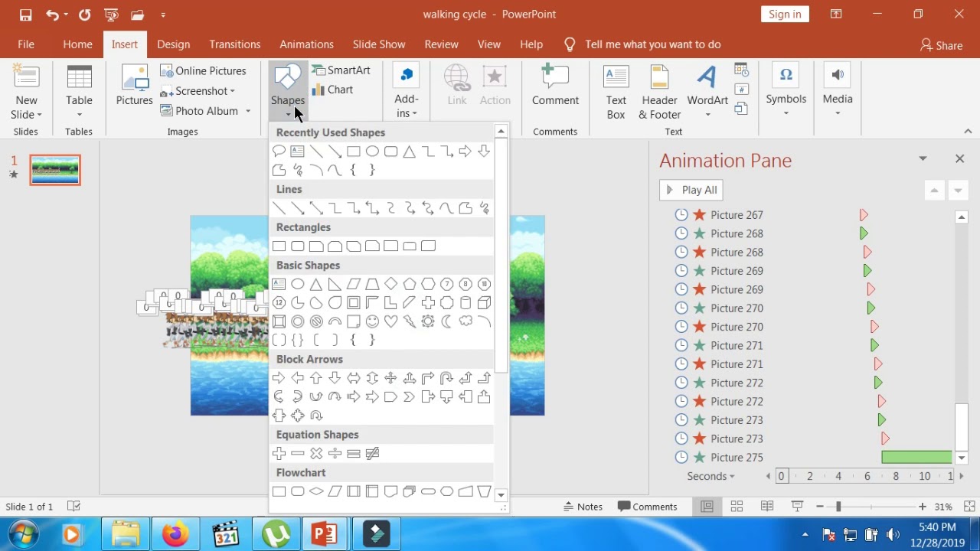
Task: Open the Seconds dropdown in Animation Pane
Action: tap(711, 476)
